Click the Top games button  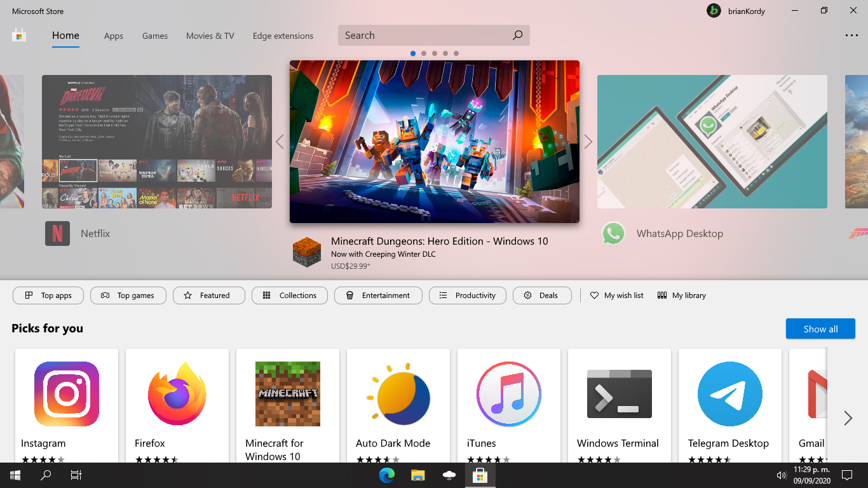(x=128, y=295)
